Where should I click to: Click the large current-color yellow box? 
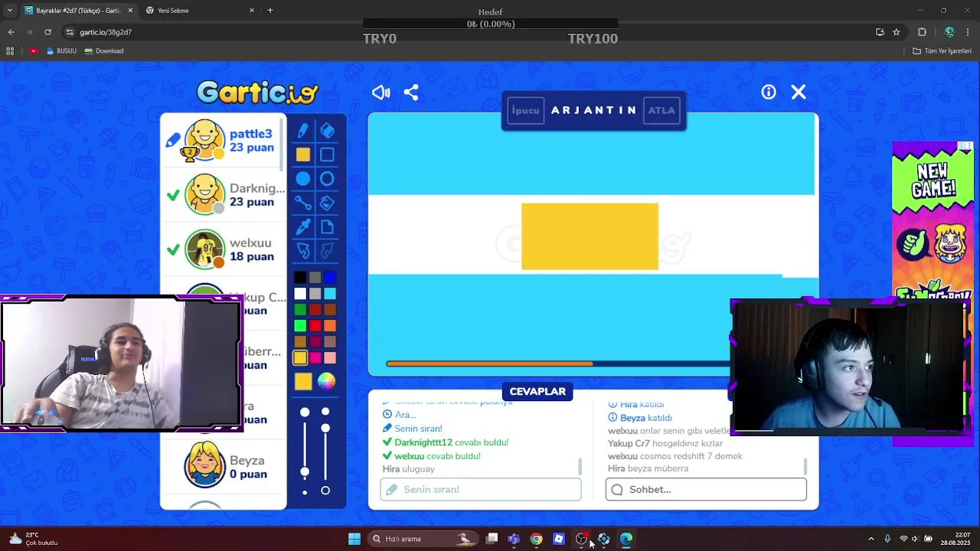pyautogui.click(x=303, y=381)
